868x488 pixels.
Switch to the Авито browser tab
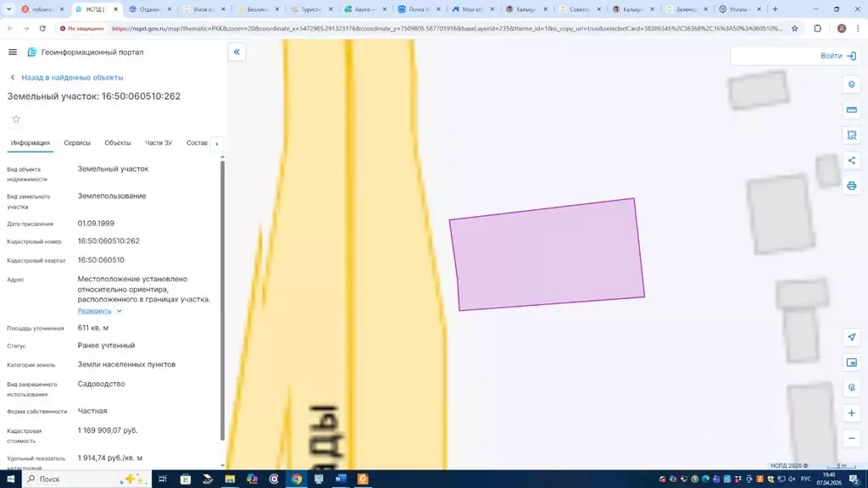[364, 9]
